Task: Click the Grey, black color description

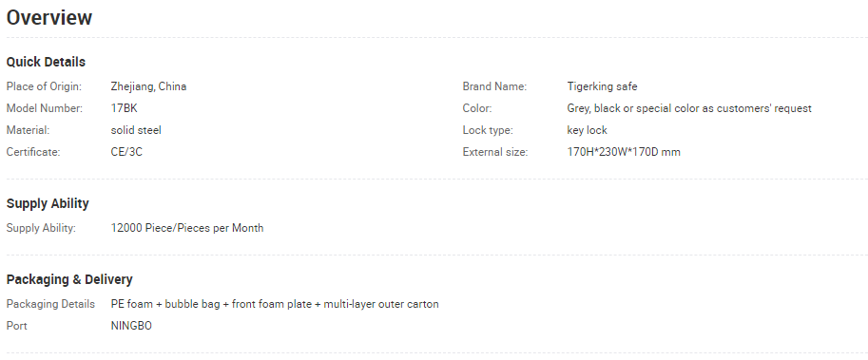Action: point(689,108)
